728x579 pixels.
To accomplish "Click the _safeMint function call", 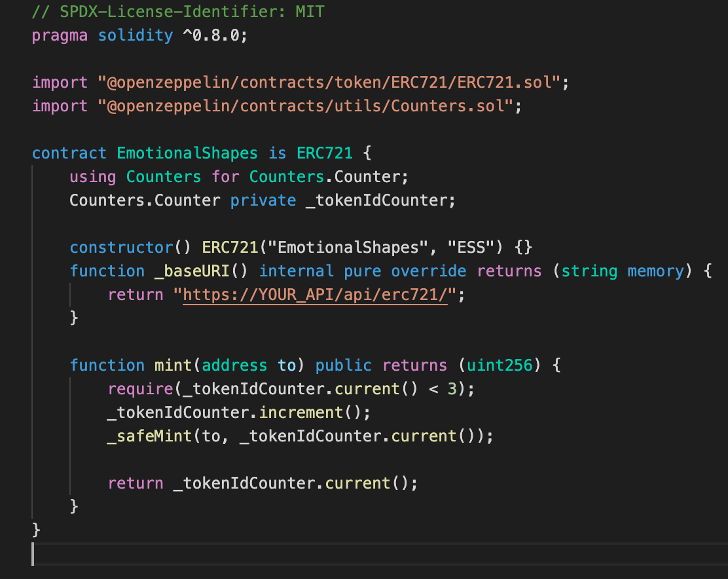I will tap(149, 436).
